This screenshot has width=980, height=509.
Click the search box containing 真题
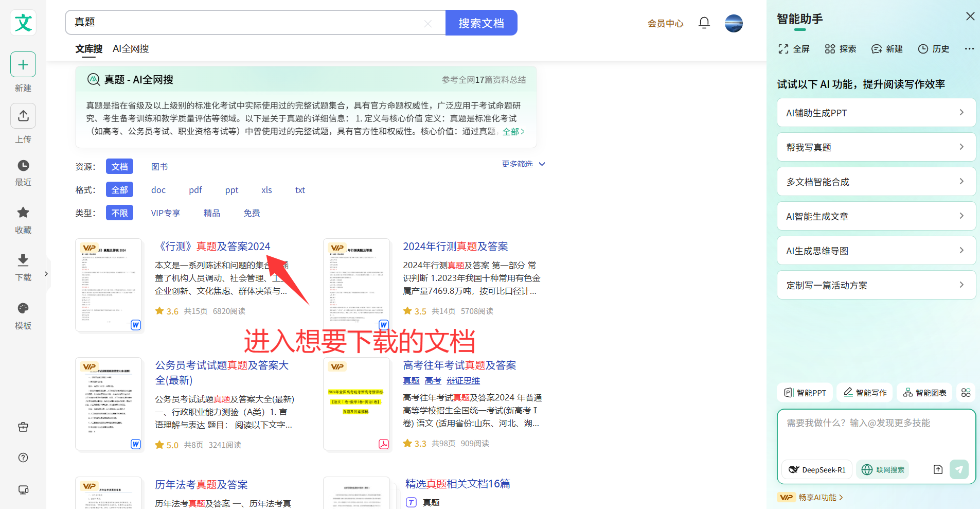[247, 23]
